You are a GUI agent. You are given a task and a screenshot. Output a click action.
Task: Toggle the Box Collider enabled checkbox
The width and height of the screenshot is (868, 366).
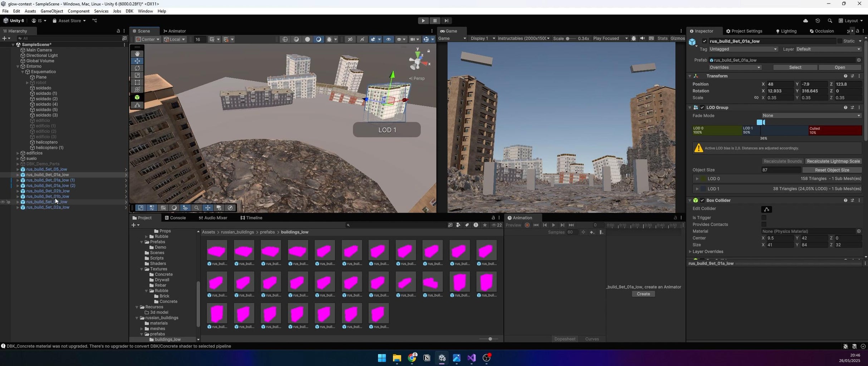tap(702, 201)
